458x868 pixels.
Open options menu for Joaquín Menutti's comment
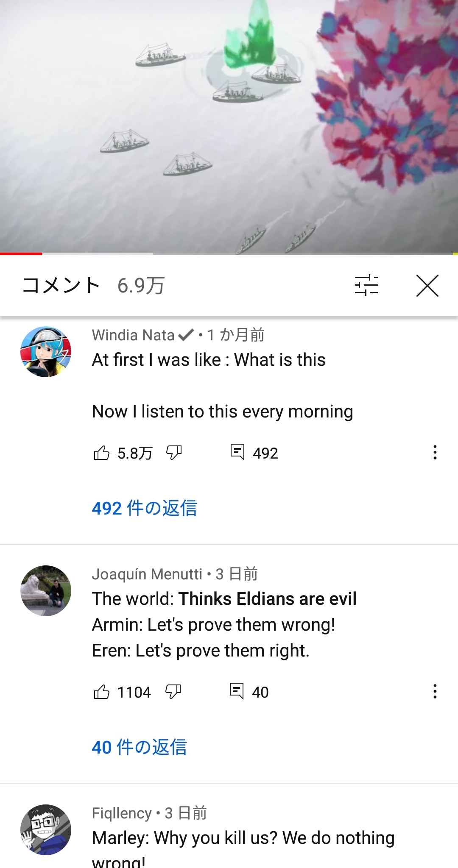point(435,692)
